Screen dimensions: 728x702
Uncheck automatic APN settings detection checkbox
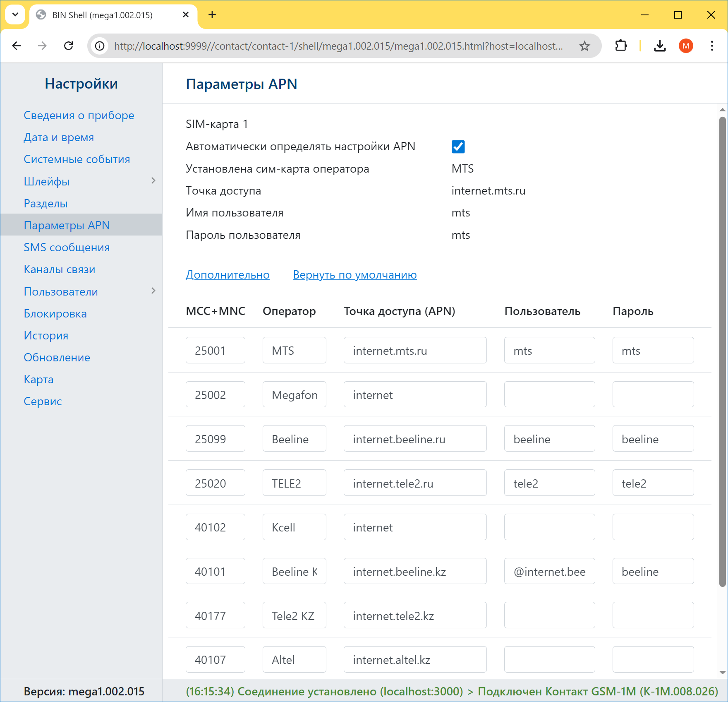click(x=458, y=147)
